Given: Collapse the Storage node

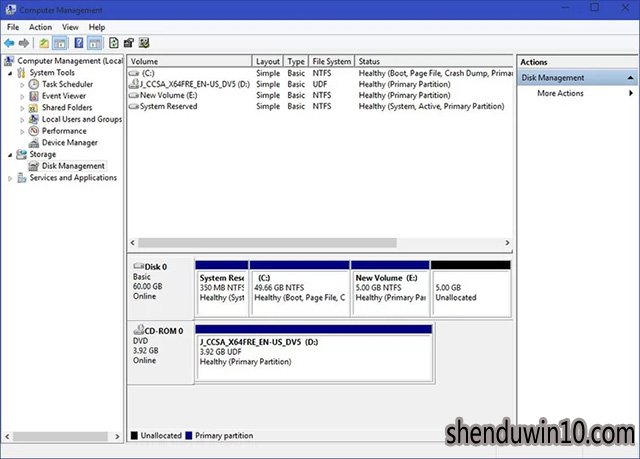Looking at the screenshot, I should click(x=10, y=155).
